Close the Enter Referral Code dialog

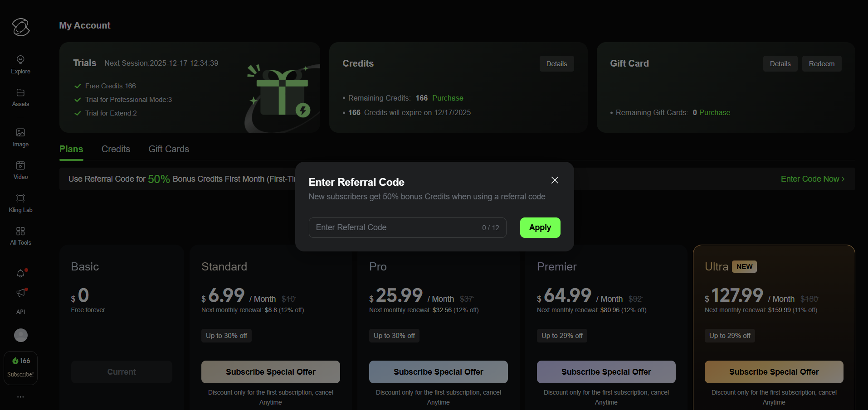click(554, 180)
